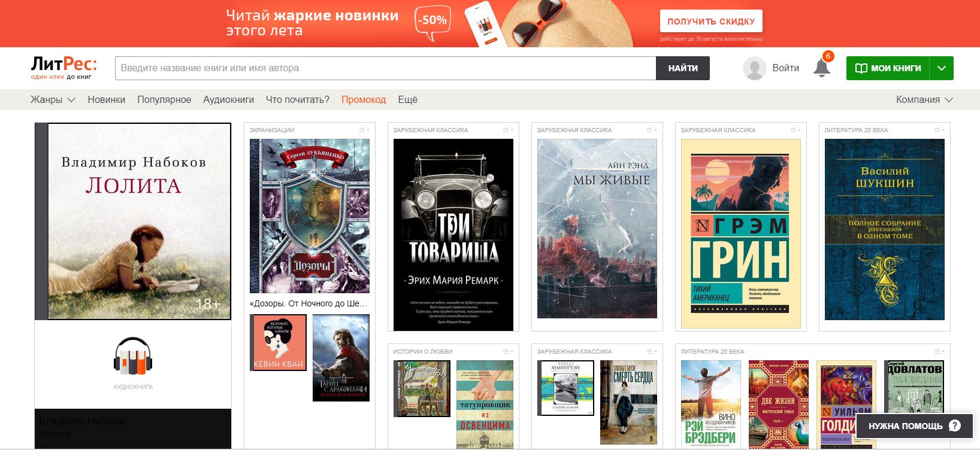
Task: Open the Что почитать? menu item
Action: click(x=298, y=99)
